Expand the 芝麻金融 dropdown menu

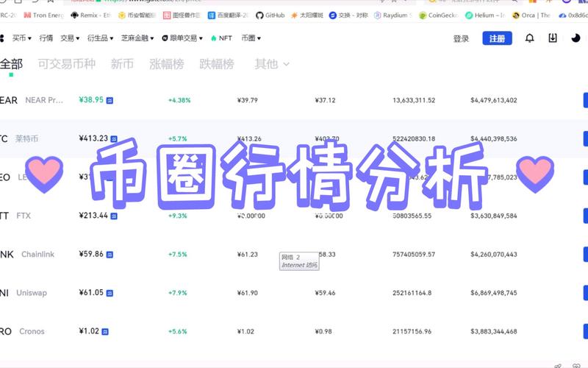tap(137, 38)
